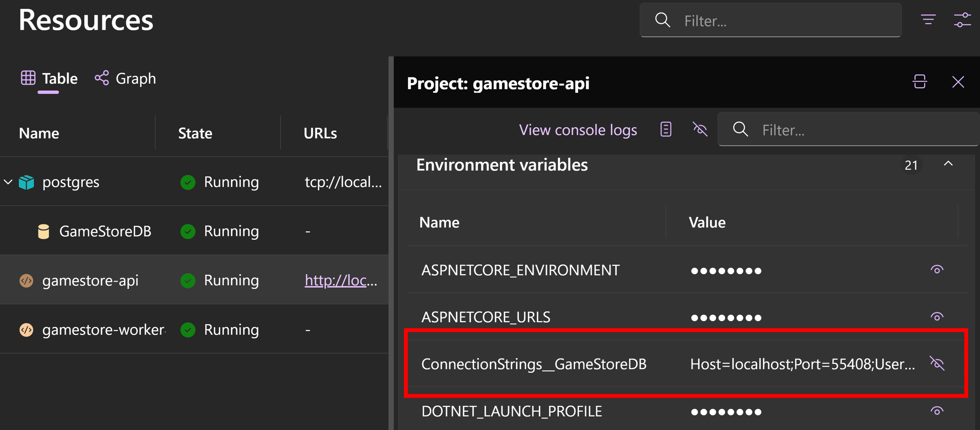Open the view options sliders icon
Screen dimensions: 980x430
(x=962, y=20)
